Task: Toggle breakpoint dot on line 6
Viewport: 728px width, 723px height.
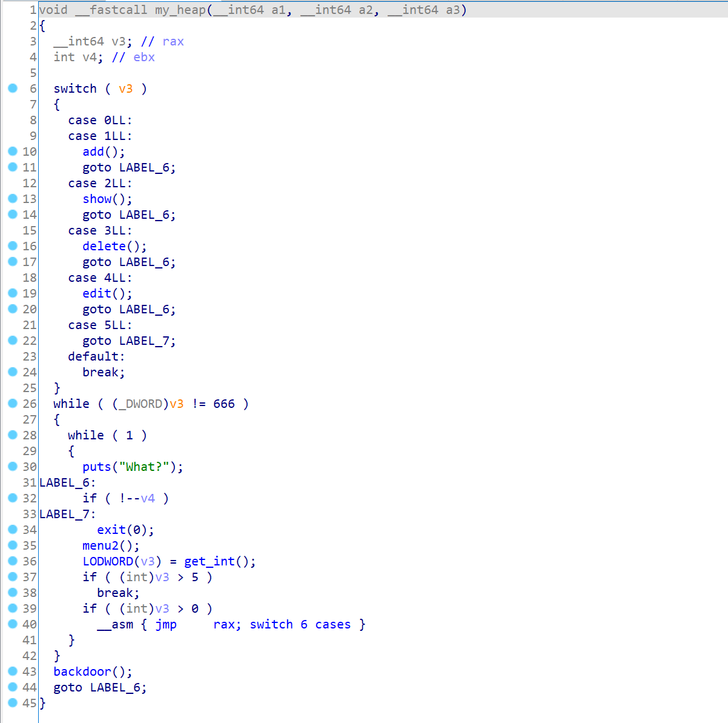Action: pyautogui.click(x=13, y=88)
